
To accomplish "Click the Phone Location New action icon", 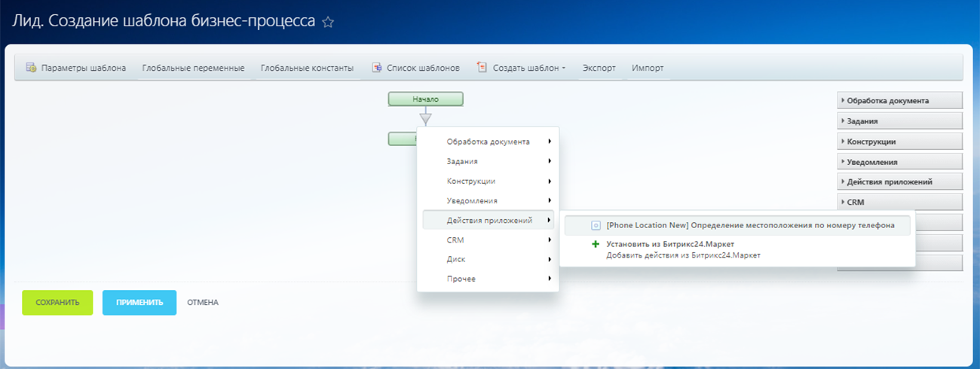I will click(x=596, y=225).
